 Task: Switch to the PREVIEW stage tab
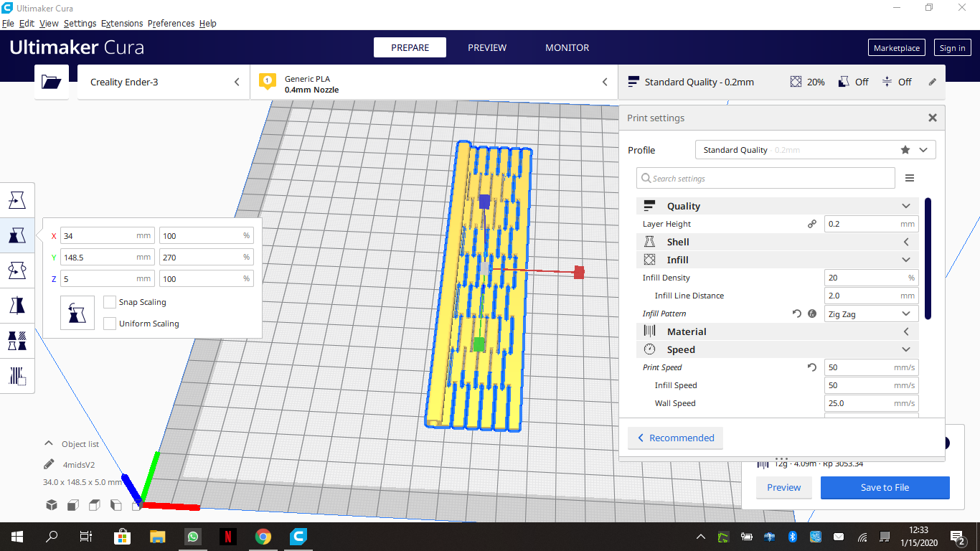487,47
